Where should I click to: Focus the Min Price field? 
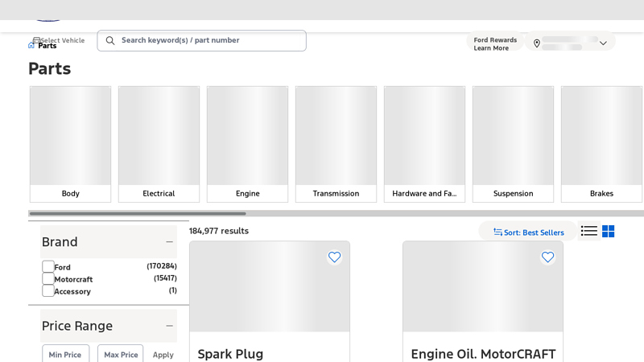click(x=66, y=354)
